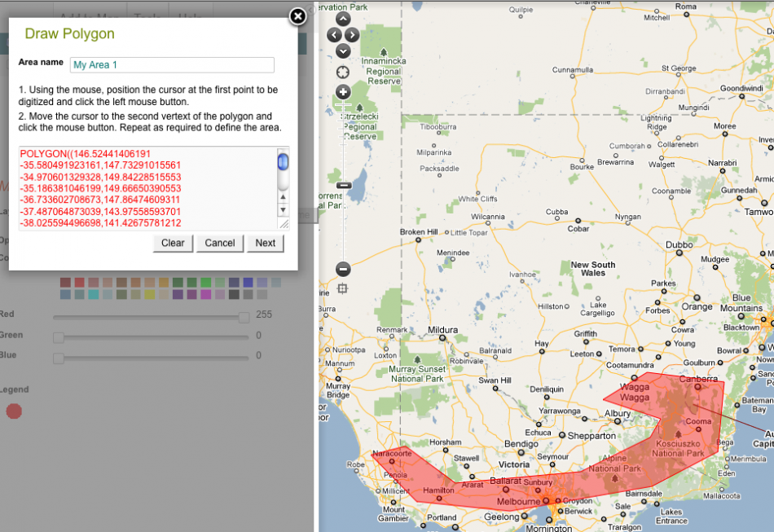Pan the map down with the arrow
This screenshot has width=774, height=532.
pos(343,51)
